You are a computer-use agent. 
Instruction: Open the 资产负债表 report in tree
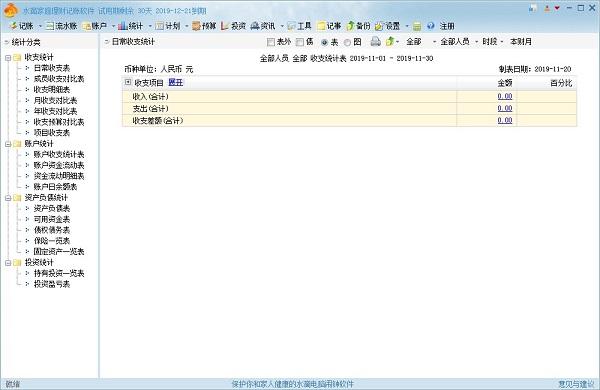point(52,208)
